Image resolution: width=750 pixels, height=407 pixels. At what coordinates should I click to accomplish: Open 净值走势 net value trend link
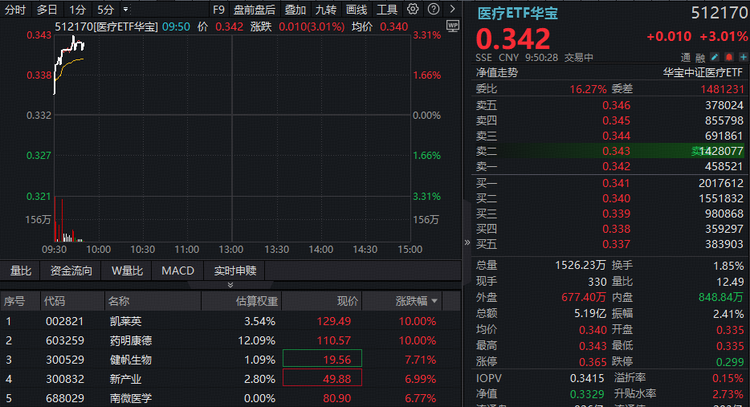[497, 72]
